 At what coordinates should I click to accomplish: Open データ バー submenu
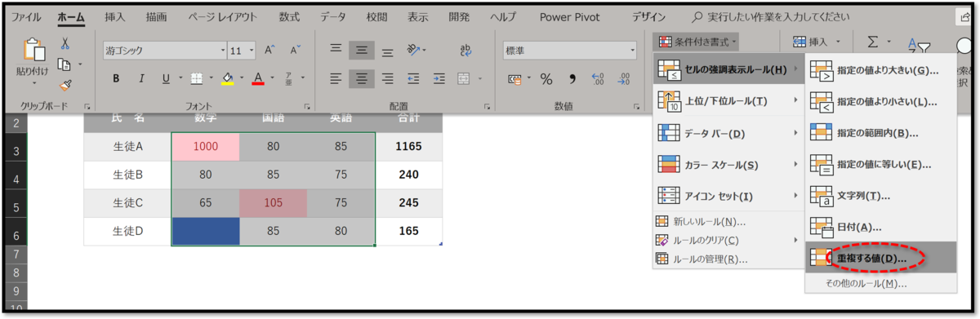(x=728, y=133)
